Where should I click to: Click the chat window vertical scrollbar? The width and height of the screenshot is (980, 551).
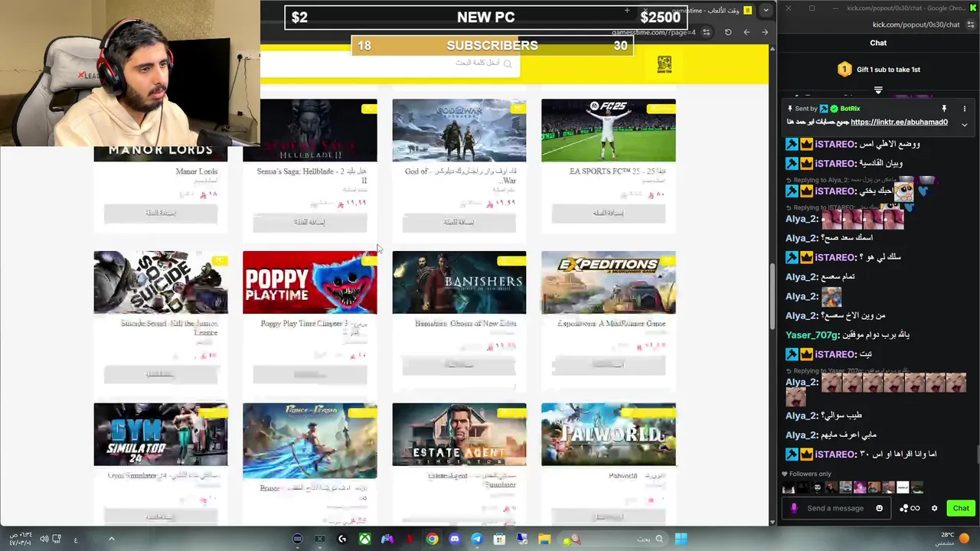tap(977, 455)
